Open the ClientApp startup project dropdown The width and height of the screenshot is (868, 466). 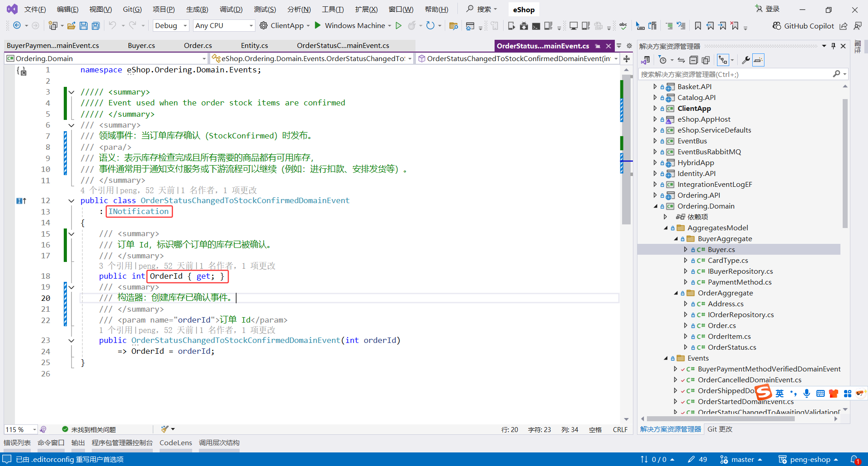(308, 26)
